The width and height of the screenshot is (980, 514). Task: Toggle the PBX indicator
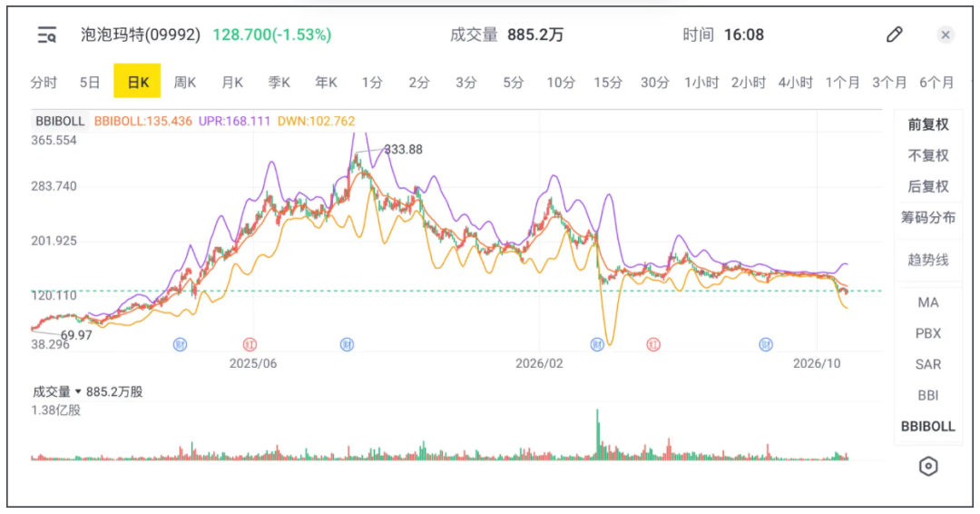coord(928,333)
